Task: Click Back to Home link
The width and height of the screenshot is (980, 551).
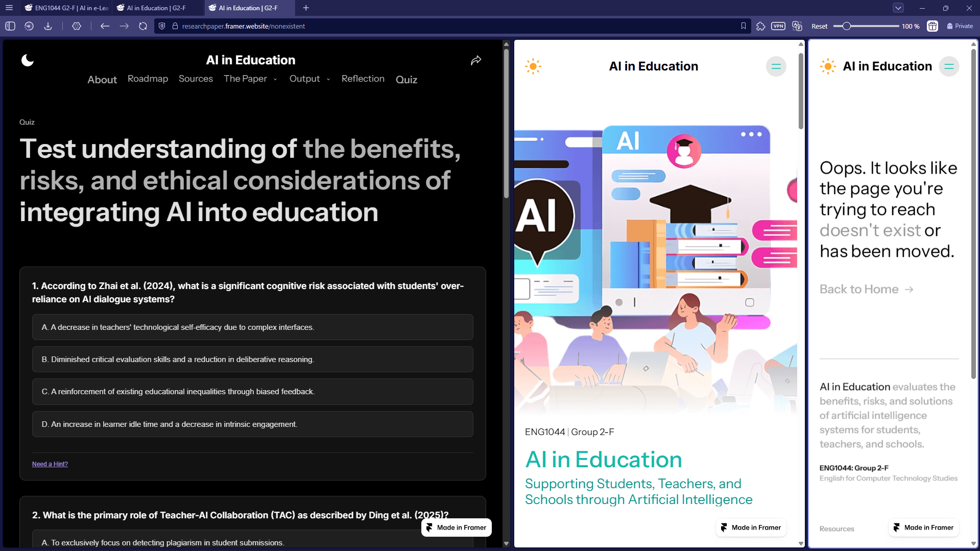Action: click(866, 289)
